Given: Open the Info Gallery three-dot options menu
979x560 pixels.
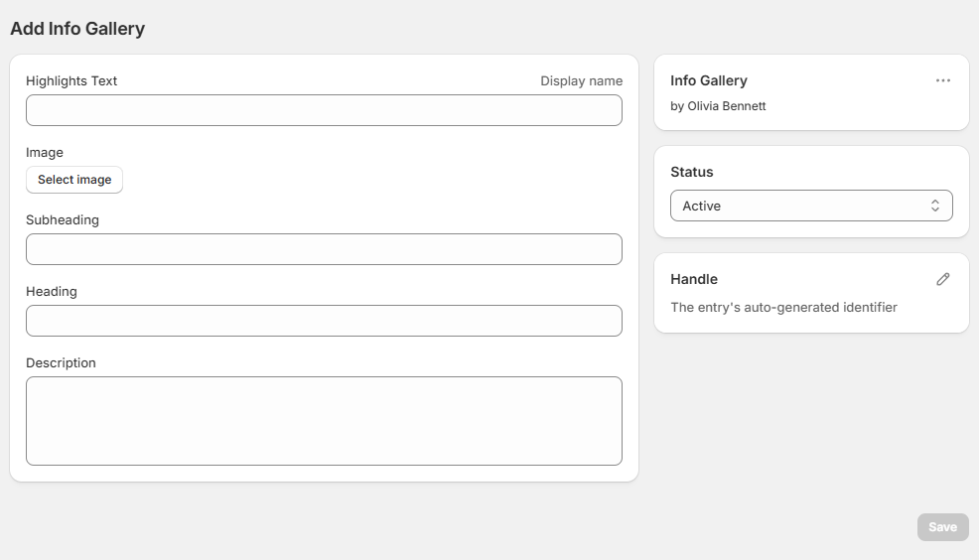Looking at the screenshot, I should pos(942,80).
